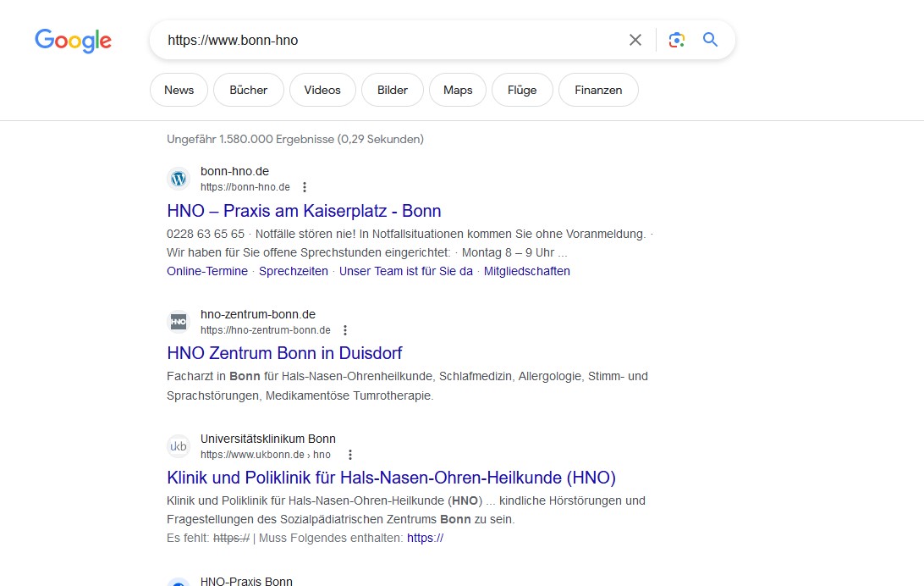Click the WordPress favicon for bonn-hno.de

179,179
